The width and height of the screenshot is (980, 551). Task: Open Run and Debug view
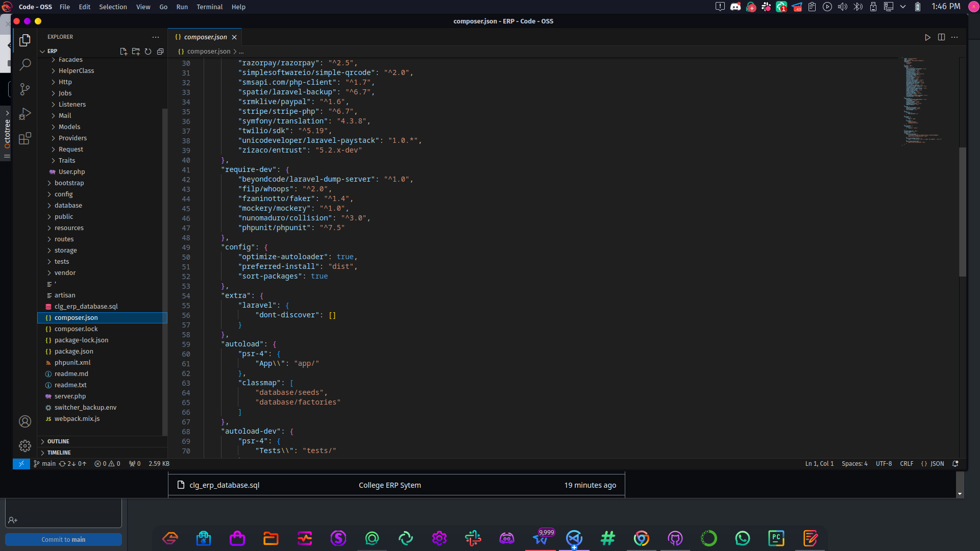(x=24, y=114)
